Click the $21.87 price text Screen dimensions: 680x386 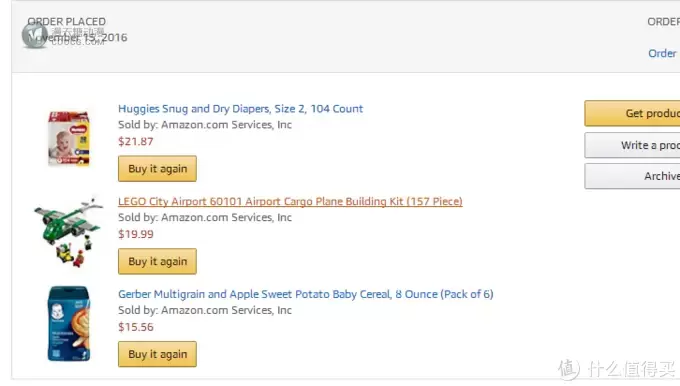coord(136,141)
